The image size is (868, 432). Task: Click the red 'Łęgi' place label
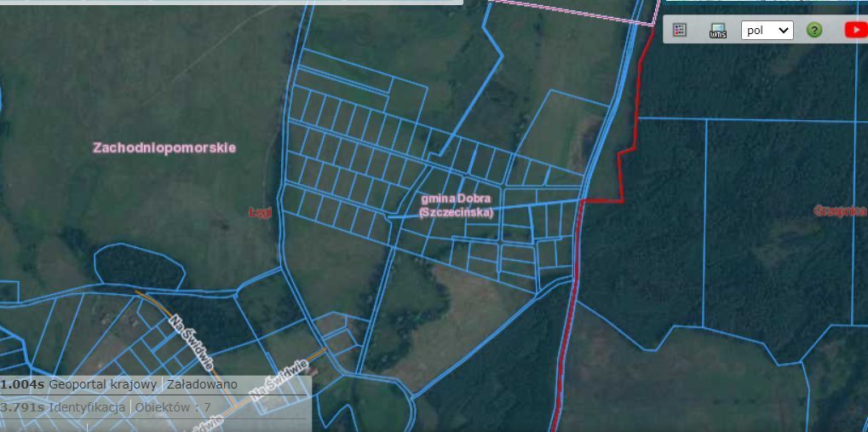(x=259, y=211)
